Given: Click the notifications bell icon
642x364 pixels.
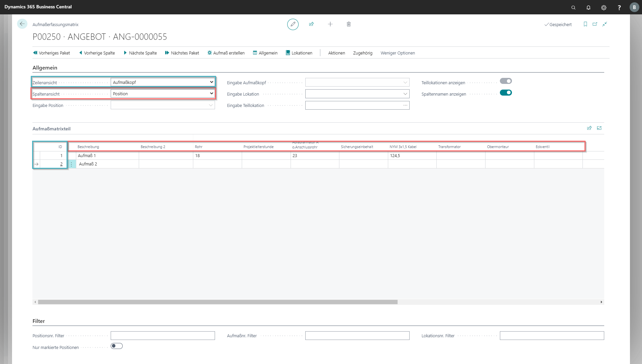Looking at the screenshot, I should 588,7.
